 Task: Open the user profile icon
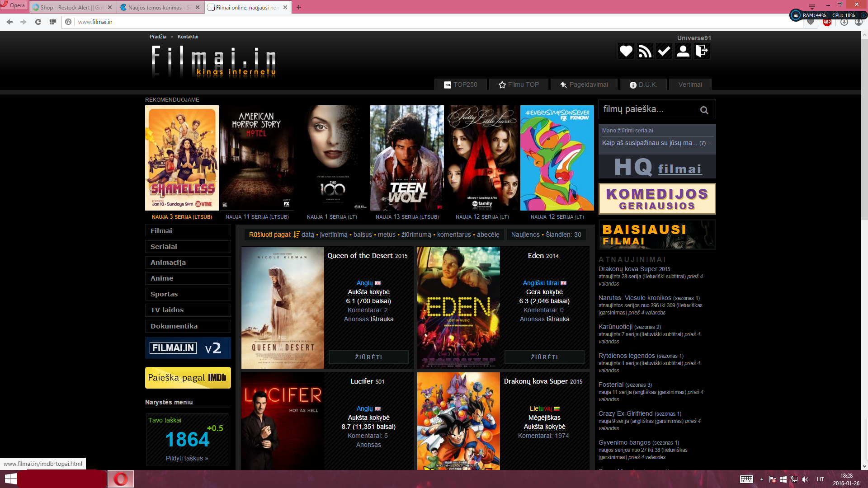683,51
